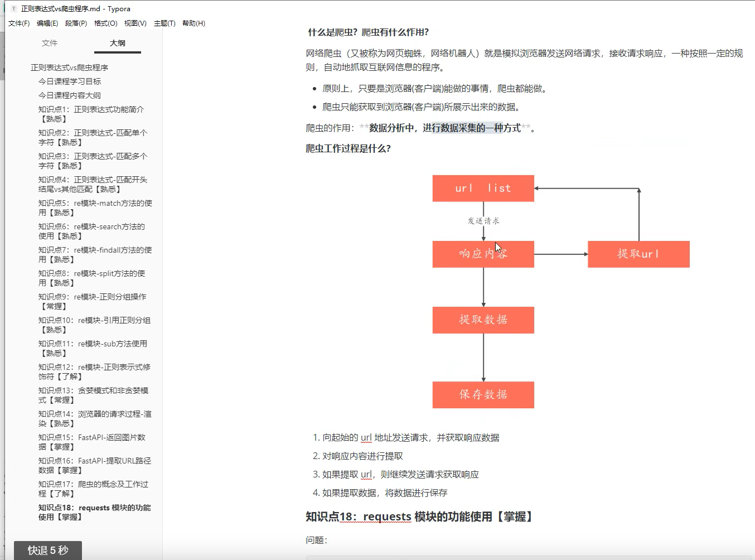
Task: Select outline item 知识点9 正则分组操作
Action: [x=92, y=301]
